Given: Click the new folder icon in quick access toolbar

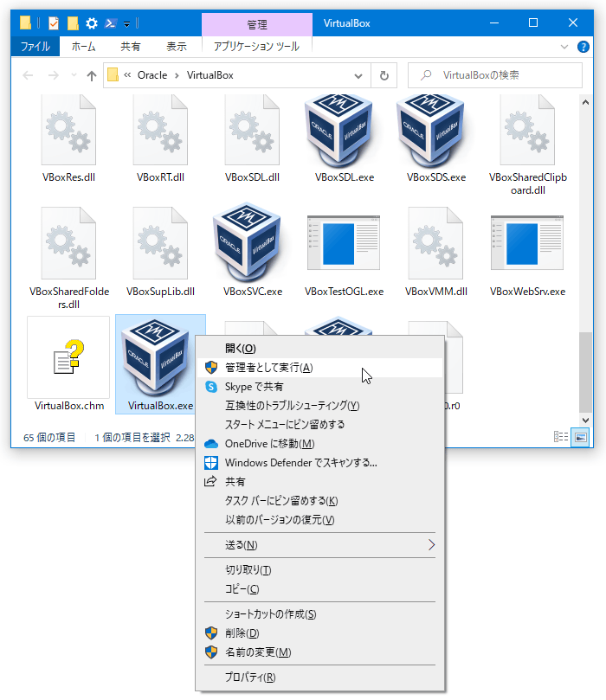Looking at the screenshot, I should [73, 23].
